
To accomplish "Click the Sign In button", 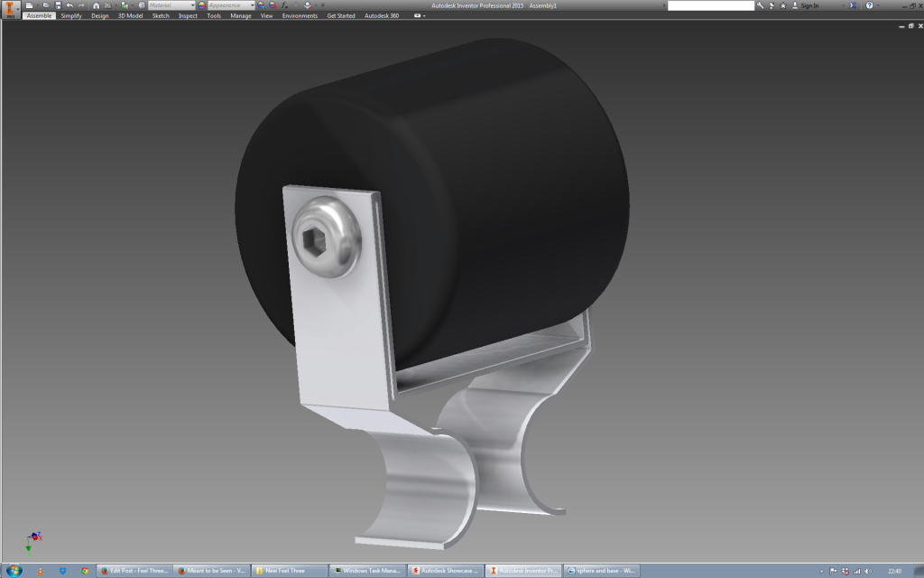I will pos(808,5).
